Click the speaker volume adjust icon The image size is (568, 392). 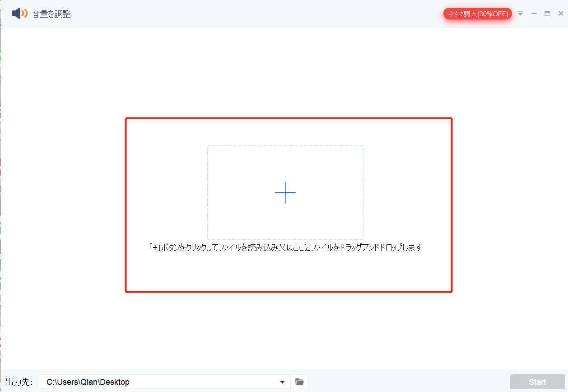[19, 14]
